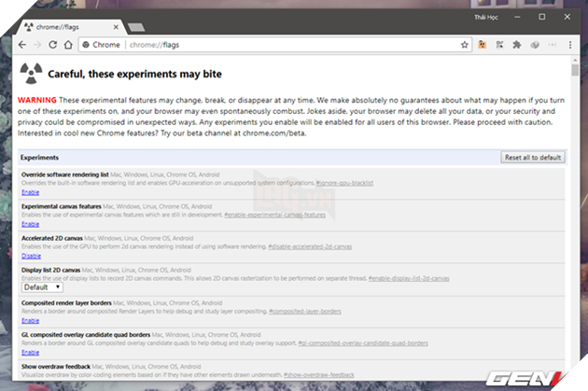Enable Experimental canvas features
Viewport: 588px width, 391px height.
(31, 224)
